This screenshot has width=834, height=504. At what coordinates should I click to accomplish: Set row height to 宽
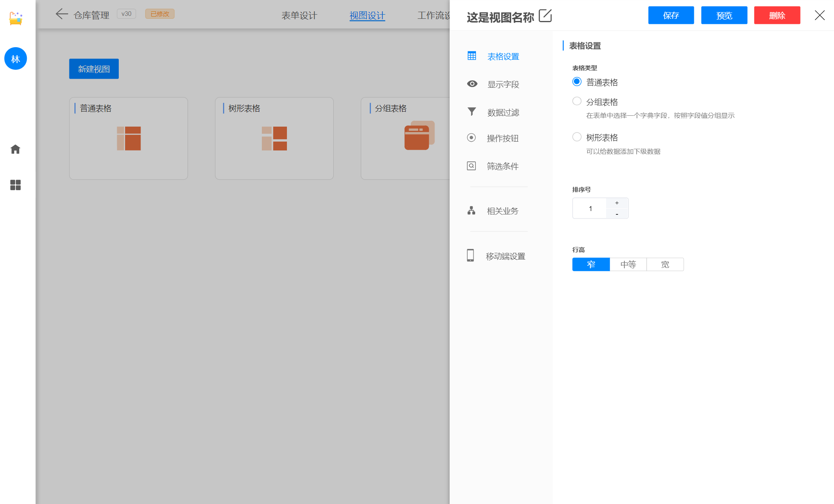coord(665,265)
